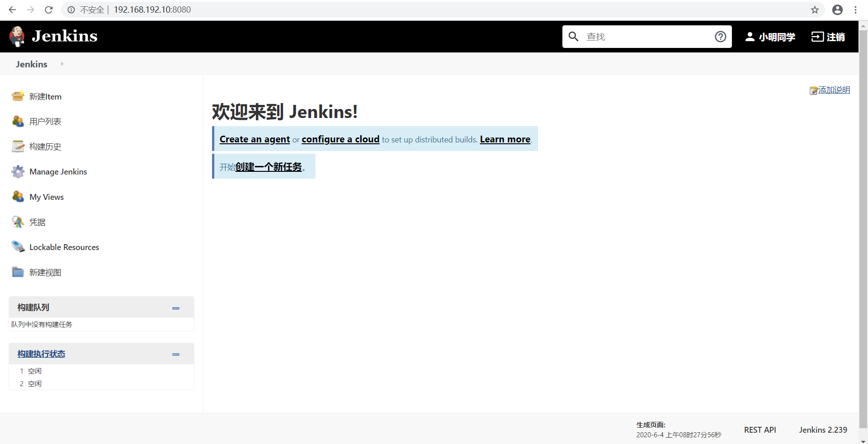Screen dimensions: 868x444
Task: Collapse the 构建执行状态 panel
Action: [x=176, y=354]
